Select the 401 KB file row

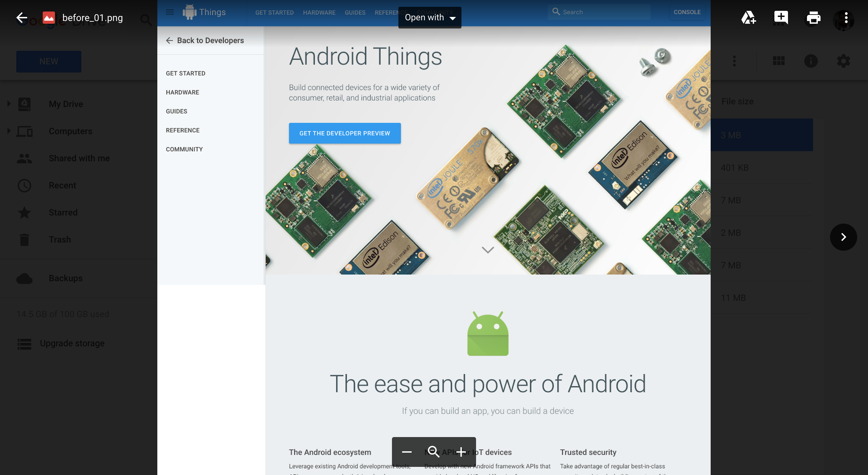click(x=762, y=167)
